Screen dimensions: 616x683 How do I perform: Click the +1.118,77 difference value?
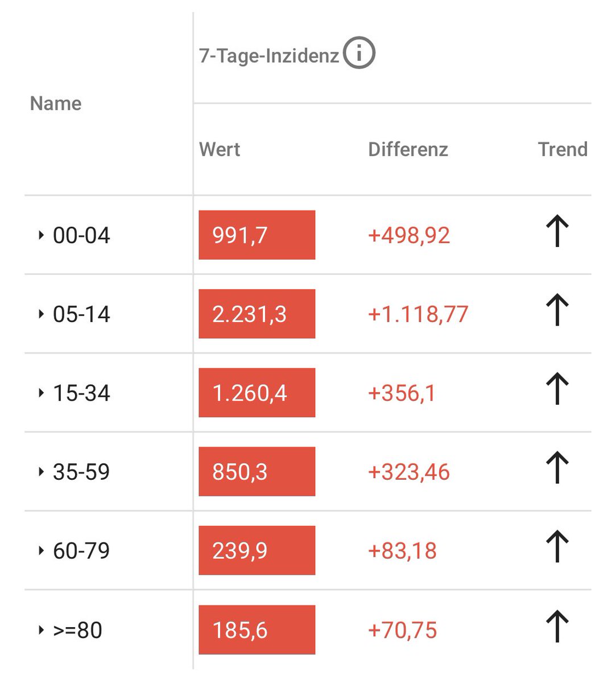(418, 314)
